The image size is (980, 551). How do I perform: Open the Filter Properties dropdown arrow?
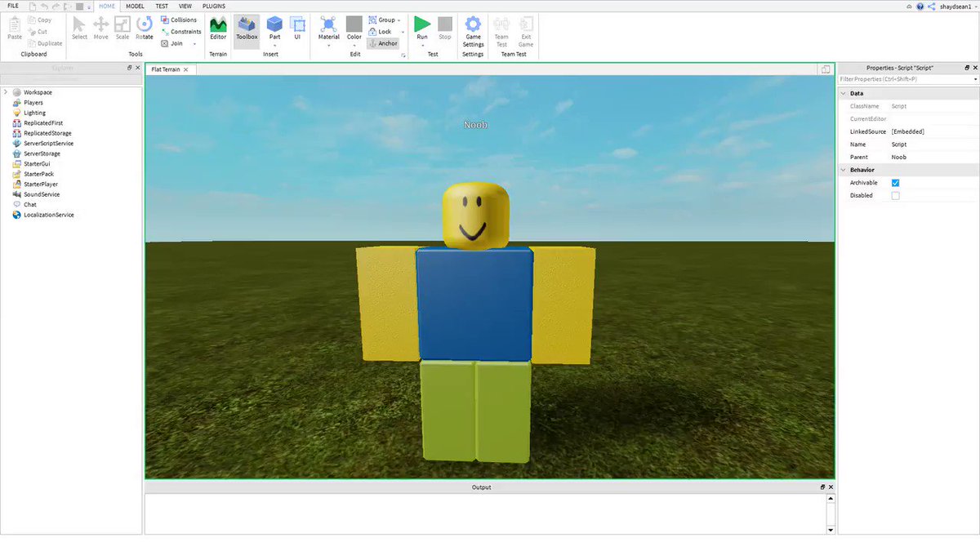click(975, 79)
